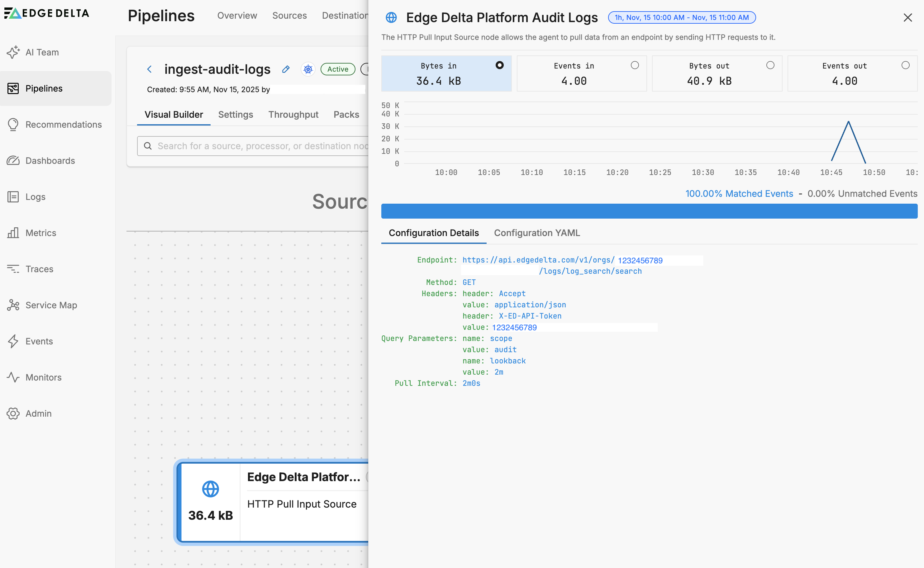924x568 pixels.
Task: Collapse back to the pipelines list with the chevron
Action: 150,69
